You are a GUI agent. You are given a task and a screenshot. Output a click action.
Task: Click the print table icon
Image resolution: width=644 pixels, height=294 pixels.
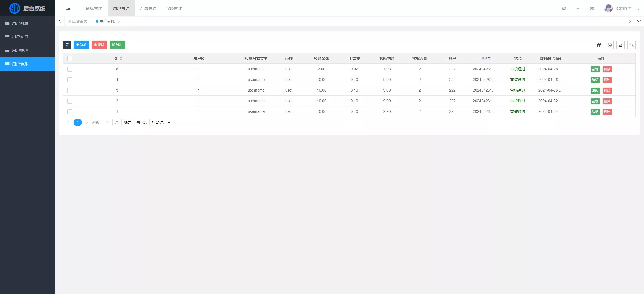click(610, 45)
